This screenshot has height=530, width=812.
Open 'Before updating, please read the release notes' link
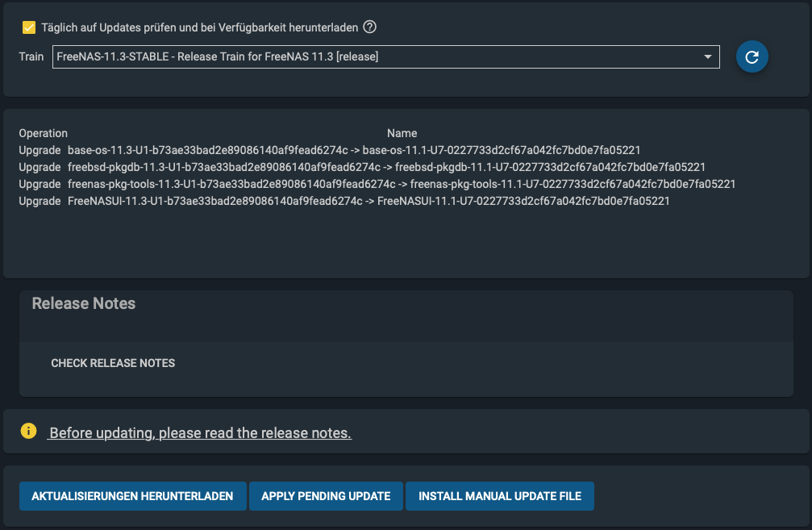tap(200, 432)
